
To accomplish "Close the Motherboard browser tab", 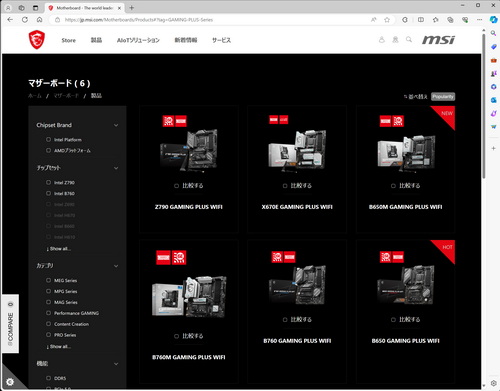I will tap(119, 8).
